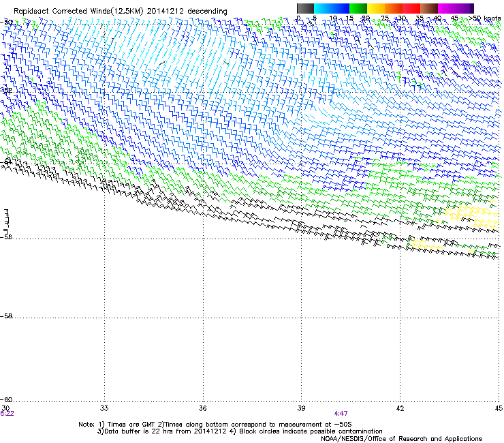Click the 'Data buffer is 22 hrs' note

click(x=240, y=431)
